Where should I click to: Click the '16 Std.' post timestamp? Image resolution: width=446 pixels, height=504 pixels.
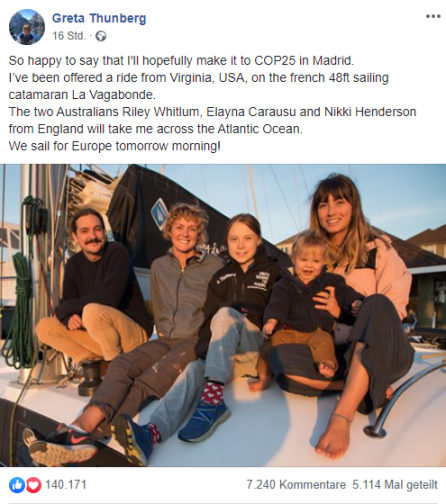click(69, 36)
